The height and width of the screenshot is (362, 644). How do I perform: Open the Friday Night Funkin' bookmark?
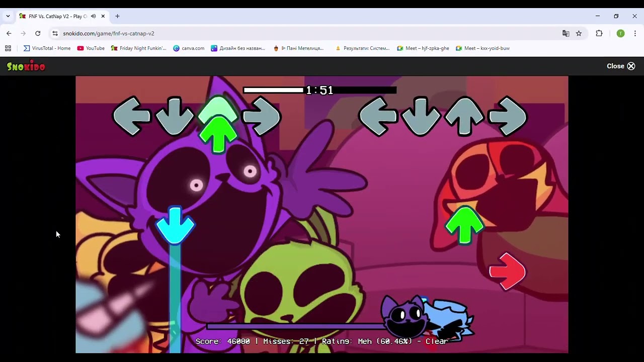[x=138, y=48]
